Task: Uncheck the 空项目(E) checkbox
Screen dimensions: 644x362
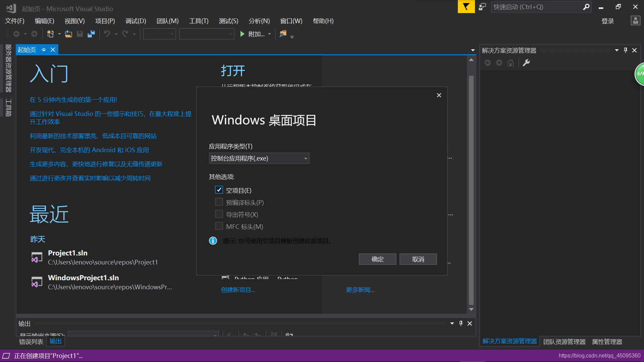Action: [219, 190]
